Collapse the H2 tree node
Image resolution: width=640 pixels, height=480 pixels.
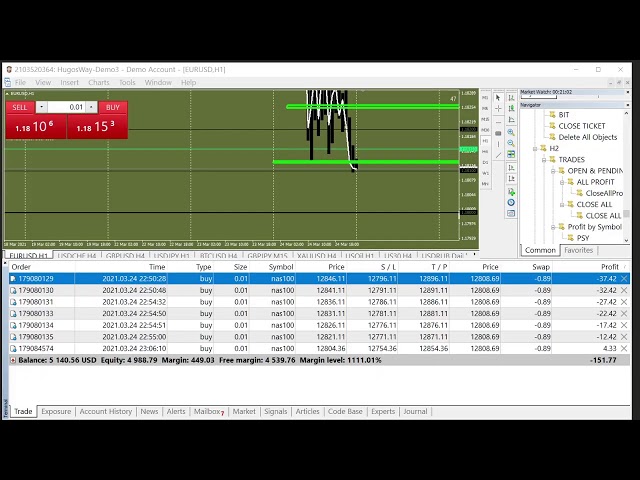534,148
